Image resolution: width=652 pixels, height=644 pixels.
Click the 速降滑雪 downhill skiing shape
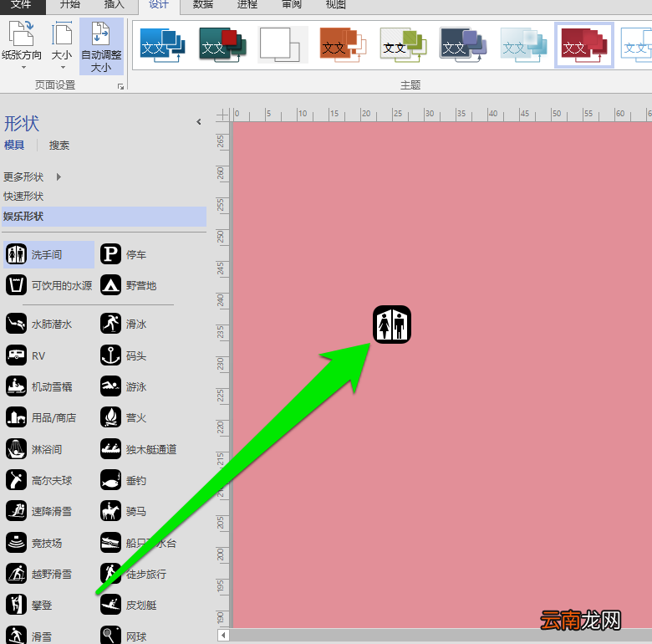click(x=39, y=511)
